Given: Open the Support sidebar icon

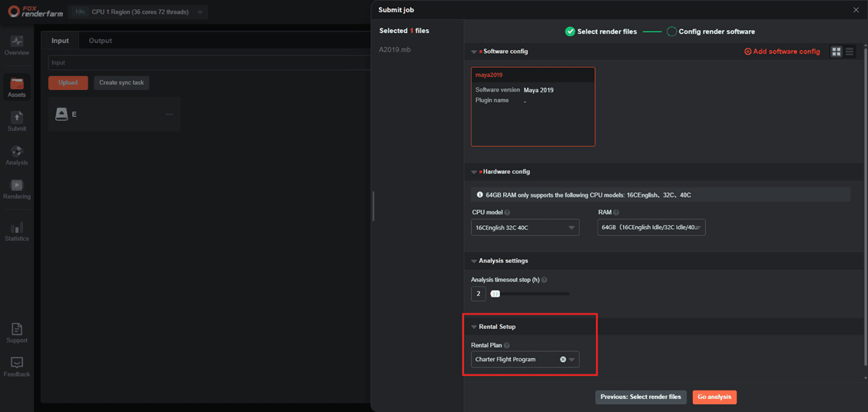Looking at the screenshot, I should pos(16,333).
